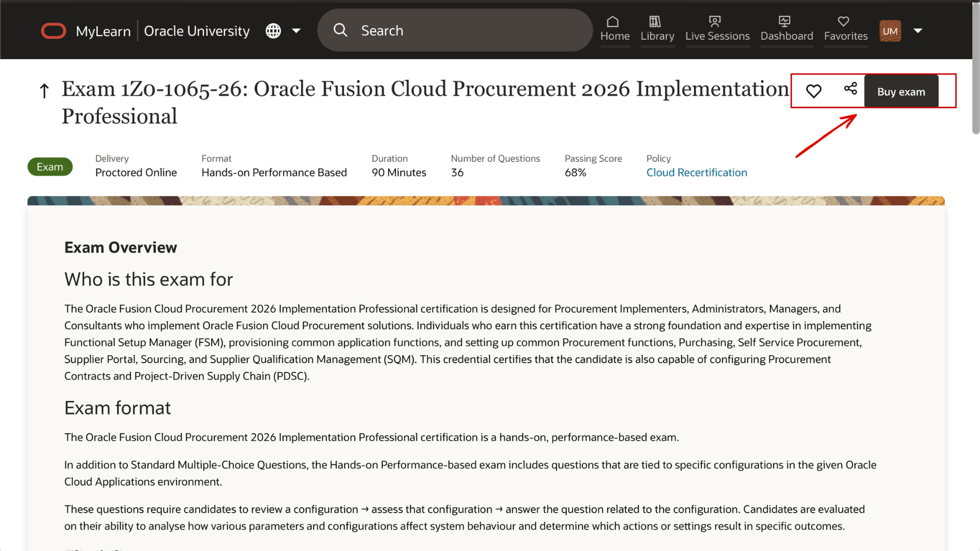Select the Exam type badge
This screenshot has width=980, height=551.
coord(50,166)
